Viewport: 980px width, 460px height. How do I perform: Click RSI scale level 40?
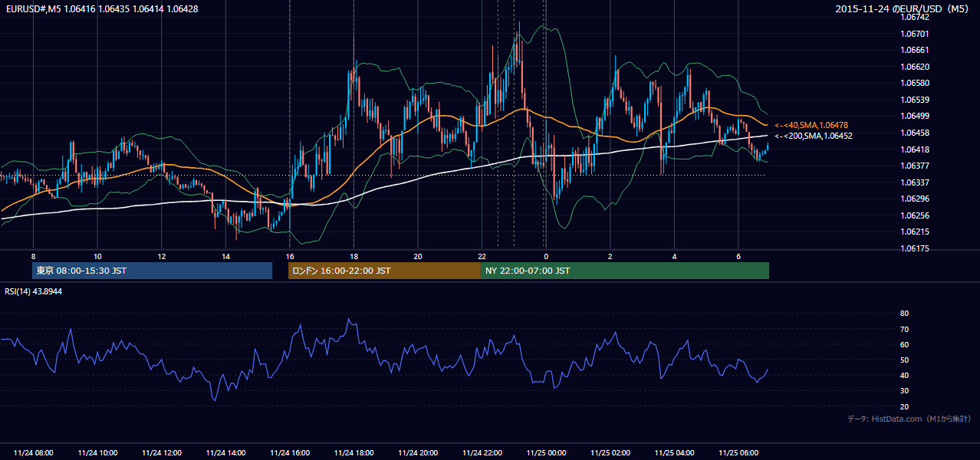[x=904, y=375]
